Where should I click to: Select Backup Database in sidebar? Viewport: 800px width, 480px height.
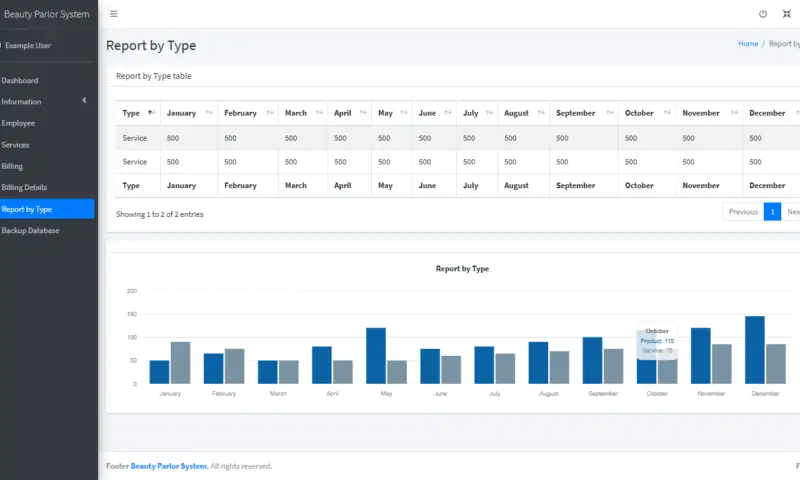(x=30, y=230)
